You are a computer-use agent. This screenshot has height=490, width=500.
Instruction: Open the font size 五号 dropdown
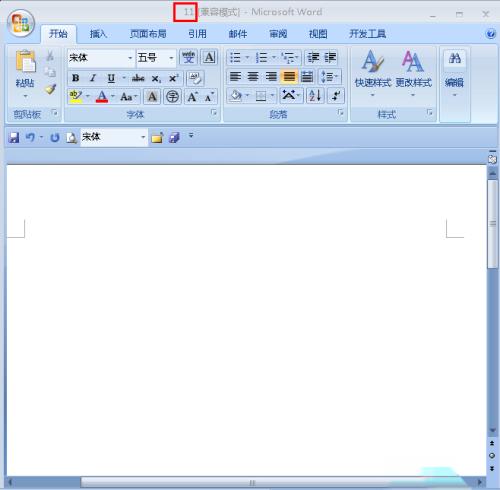pos(171,58)
